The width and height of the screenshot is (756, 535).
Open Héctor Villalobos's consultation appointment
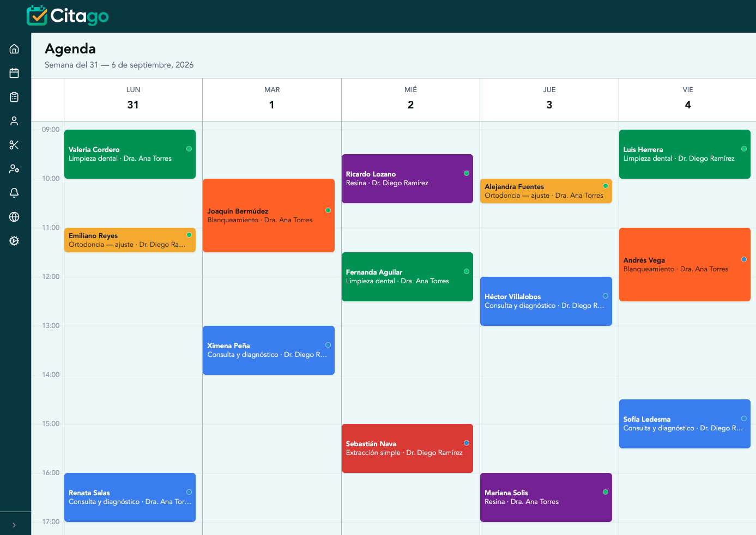[x=546, y=301]
